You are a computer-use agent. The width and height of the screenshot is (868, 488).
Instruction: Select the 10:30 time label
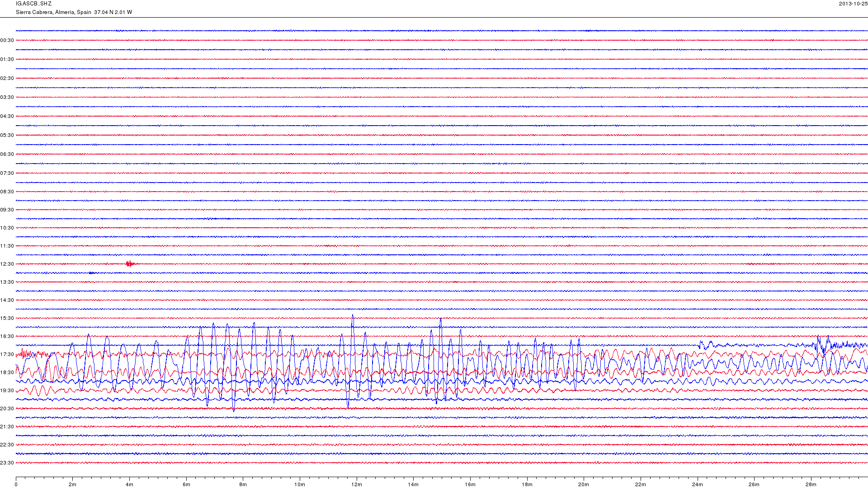pos(7,228)
